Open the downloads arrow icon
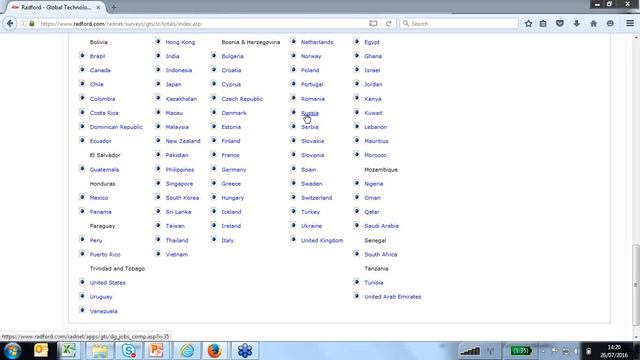640x360 pixels. 577,24
